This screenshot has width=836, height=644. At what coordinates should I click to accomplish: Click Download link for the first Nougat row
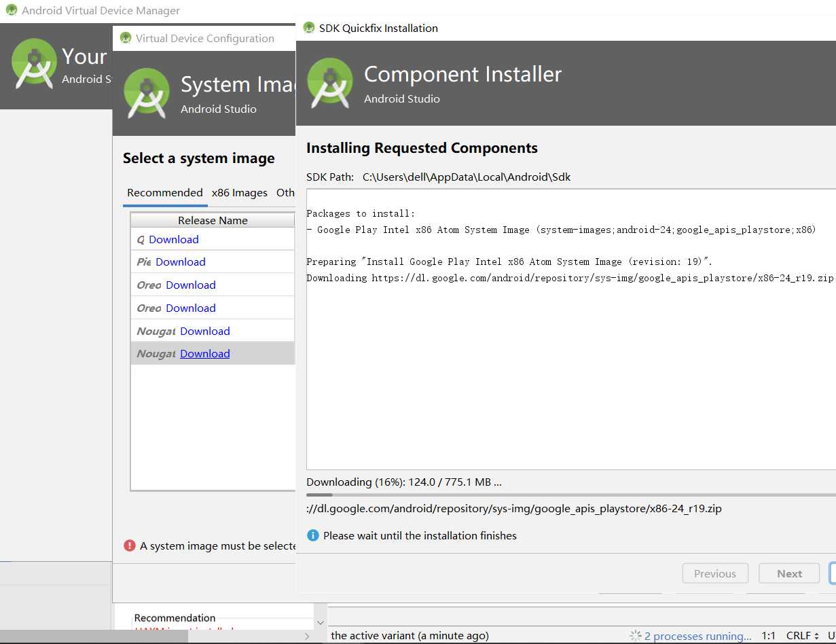[x=205, y=331]
